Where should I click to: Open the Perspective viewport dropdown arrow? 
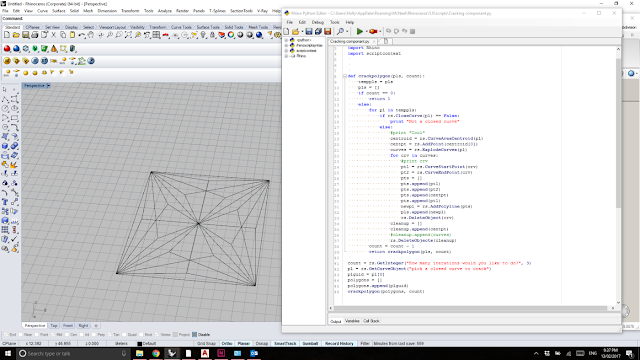point(48,85)
